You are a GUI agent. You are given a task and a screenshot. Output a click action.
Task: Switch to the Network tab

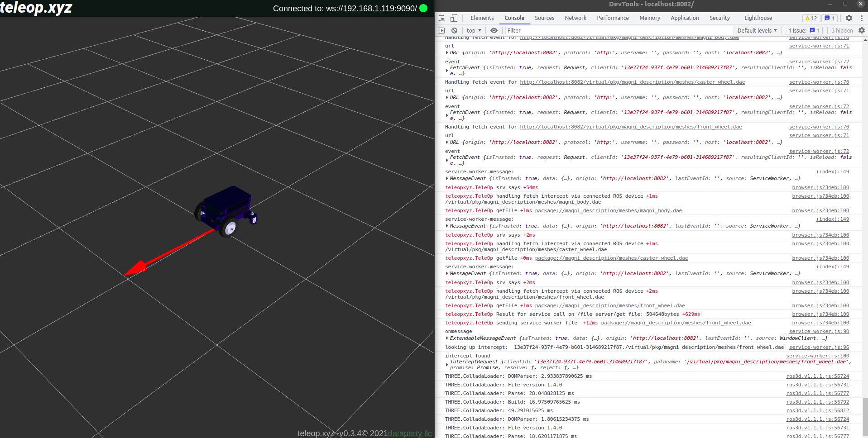click(575, 18)
